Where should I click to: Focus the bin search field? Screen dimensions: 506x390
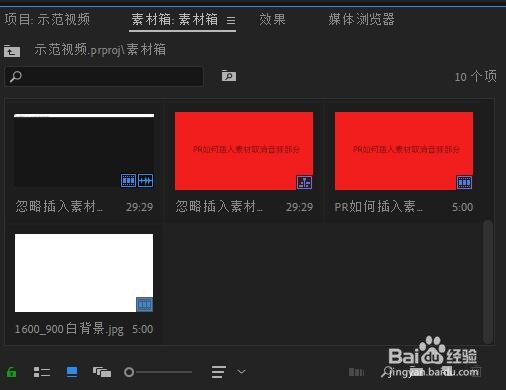104,76
